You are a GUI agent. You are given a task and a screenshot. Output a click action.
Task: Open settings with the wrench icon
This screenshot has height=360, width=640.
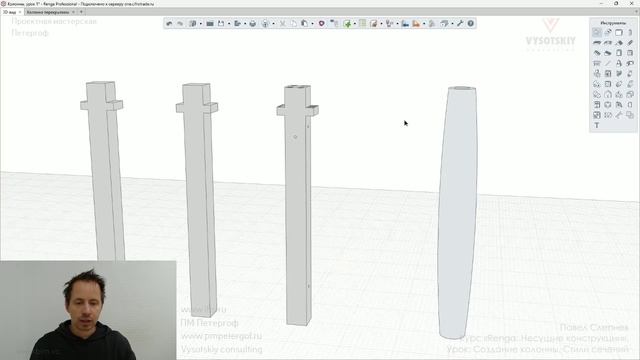460,24
